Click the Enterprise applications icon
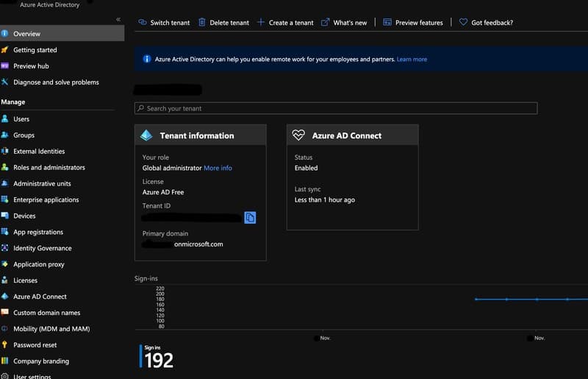Image resolution: width=588 pixels, height=379 pixels. click(4, 199)
